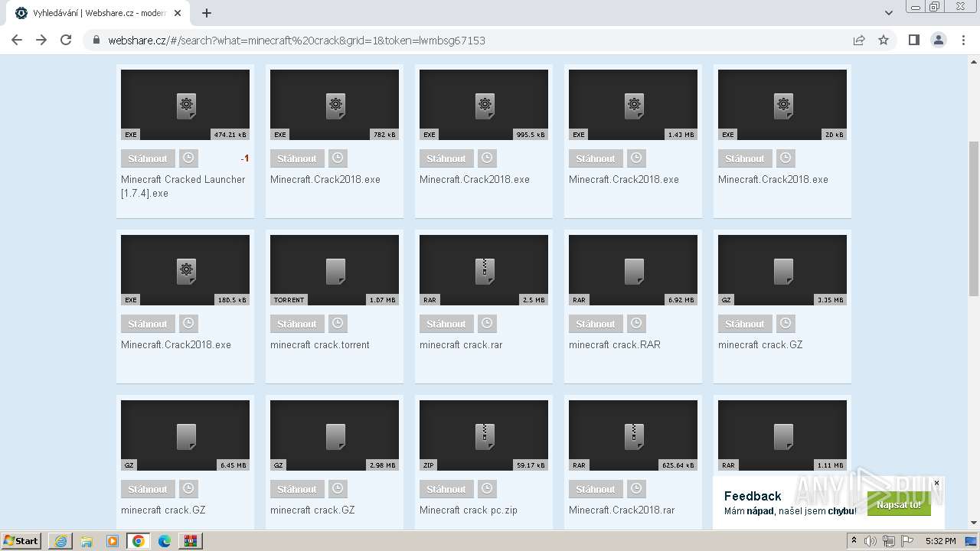Open the minecraft crack.torrent thumbnail
This screenshot has width=980, height=551.
(335, 270)
